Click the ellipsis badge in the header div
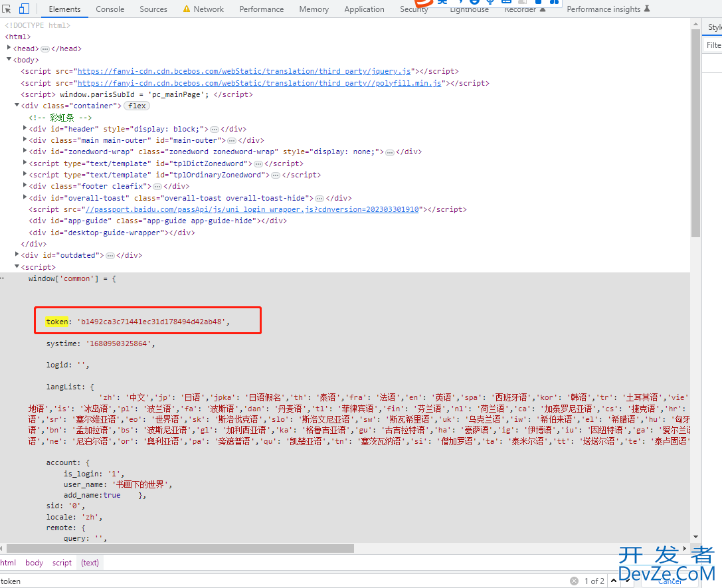Viewport: 722px width, 588px height. pos(215,130)
